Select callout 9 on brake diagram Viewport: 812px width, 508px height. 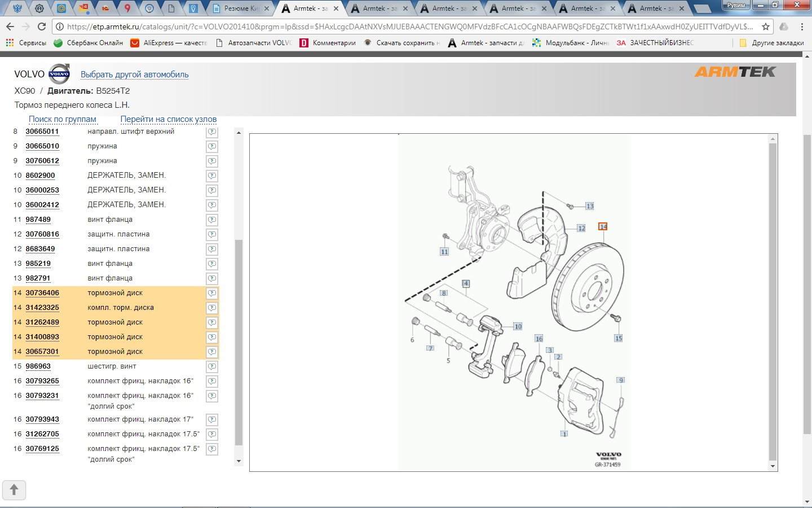tap(621, 380)
